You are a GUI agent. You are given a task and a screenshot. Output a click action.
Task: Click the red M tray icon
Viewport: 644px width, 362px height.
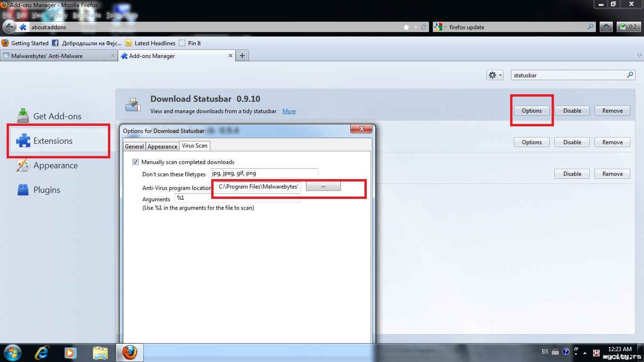click(596, 353)
